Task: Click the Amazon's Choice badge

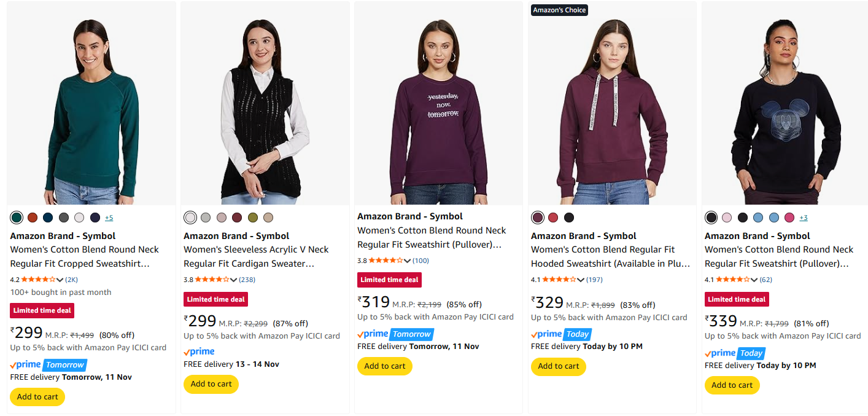Action: pos(559,10)
